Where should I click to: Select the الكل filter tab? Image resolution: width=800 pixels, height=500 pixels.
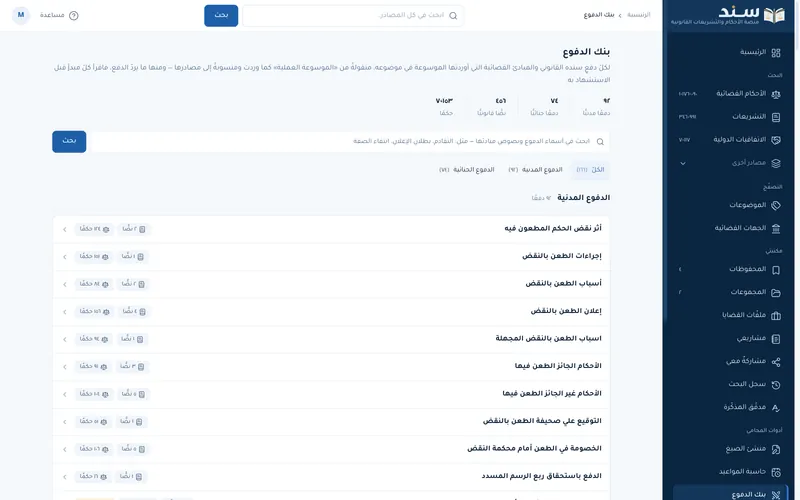point(590,170)
